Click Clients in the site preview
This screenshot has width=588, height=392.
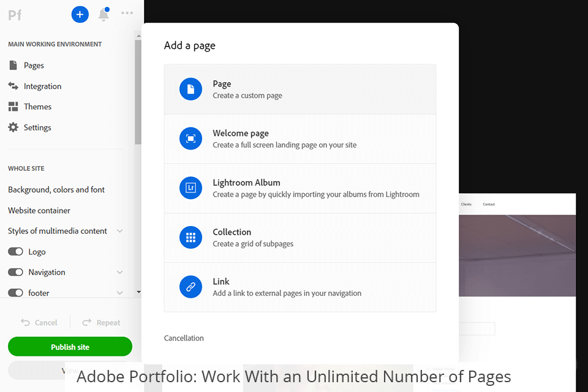[x=466, y=204]
